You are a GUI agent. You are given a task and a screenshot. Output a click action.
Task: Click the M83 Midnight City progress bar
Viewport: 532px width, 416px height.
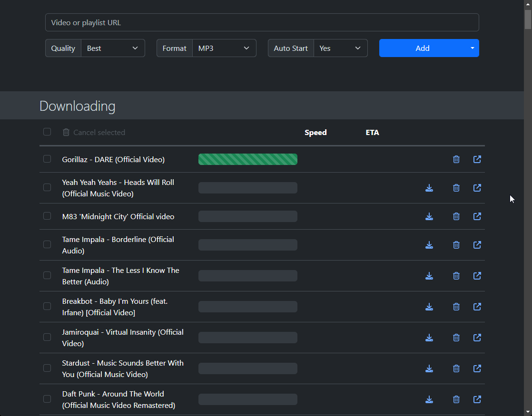click(247, 216)
